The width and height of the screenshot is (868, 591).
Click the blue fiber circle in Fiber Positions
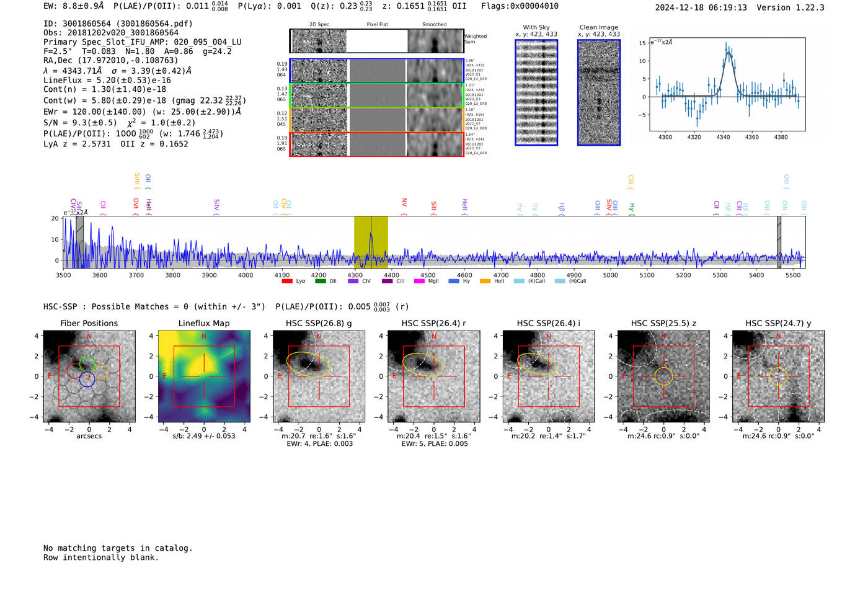[87, 380]
